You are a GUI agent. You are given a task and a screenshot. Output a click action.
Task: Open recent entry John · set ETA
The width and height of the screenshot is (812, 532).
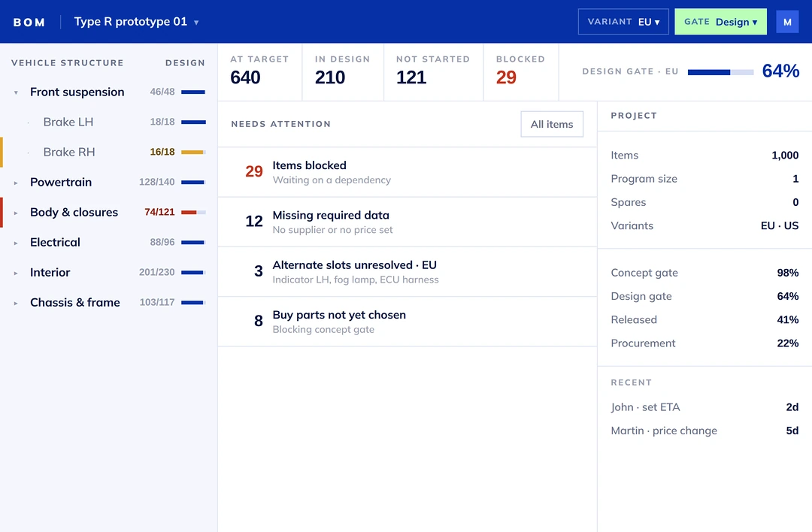click(704, 407)
